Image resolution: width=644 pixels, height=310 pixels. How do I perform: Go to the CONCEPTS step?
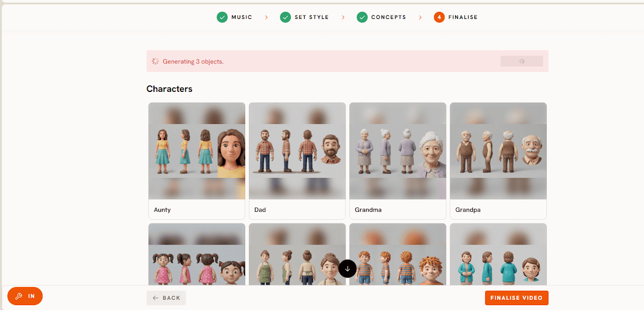pos(389,17)
